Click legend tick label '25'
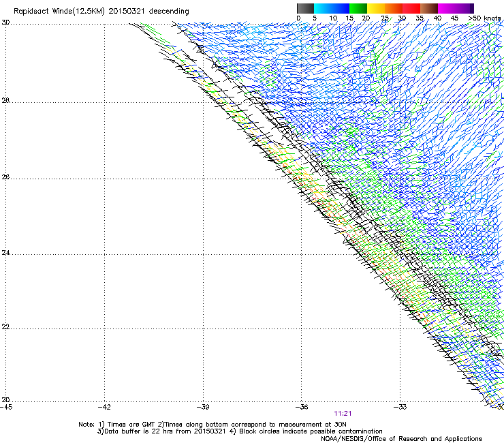Screen dimensions: 504x443 pyautogui.click(x=385, y=18)
